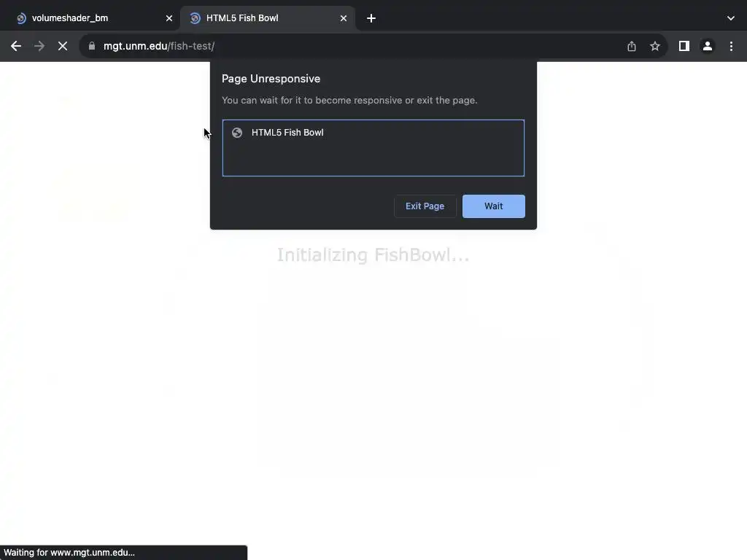Open Chrome's three-dot menu

pos(731,46)
